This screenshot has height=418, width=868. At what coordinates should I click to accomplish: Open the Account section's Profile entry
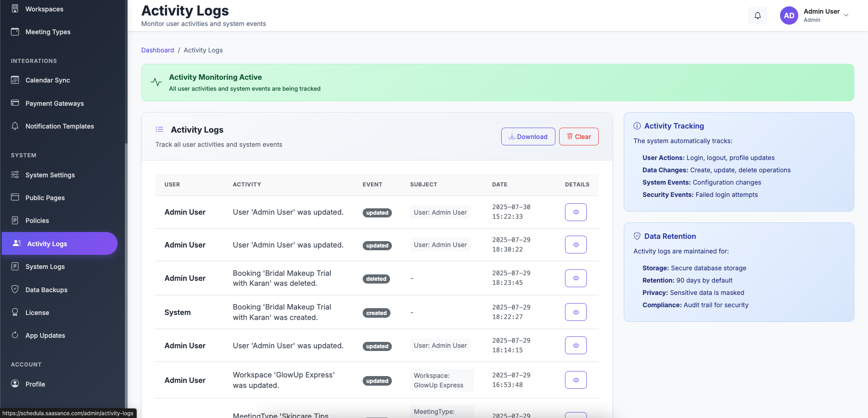click(x=35, y=384)
